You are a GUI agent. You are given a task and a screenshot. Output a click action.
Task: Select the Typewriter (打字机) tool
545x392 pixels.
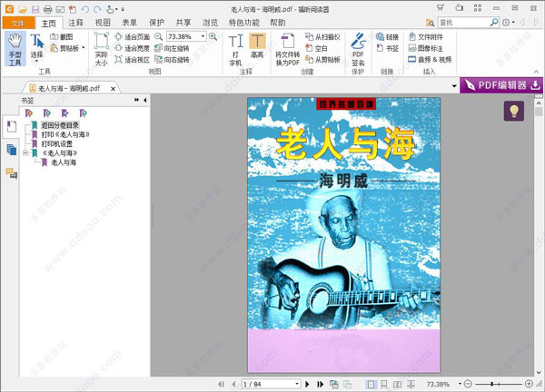point(235,49)
